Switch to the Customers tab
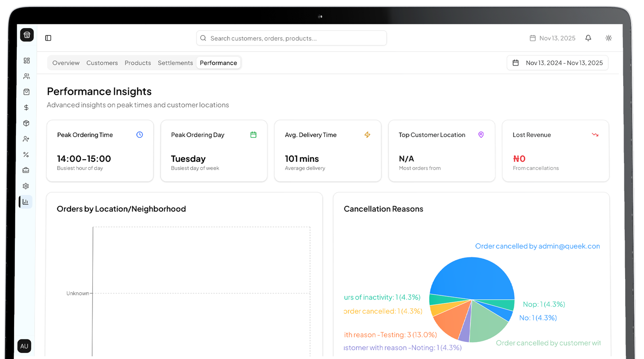This screenshot has width=644, height=359. pyautogui.click(x=102, y=63)
